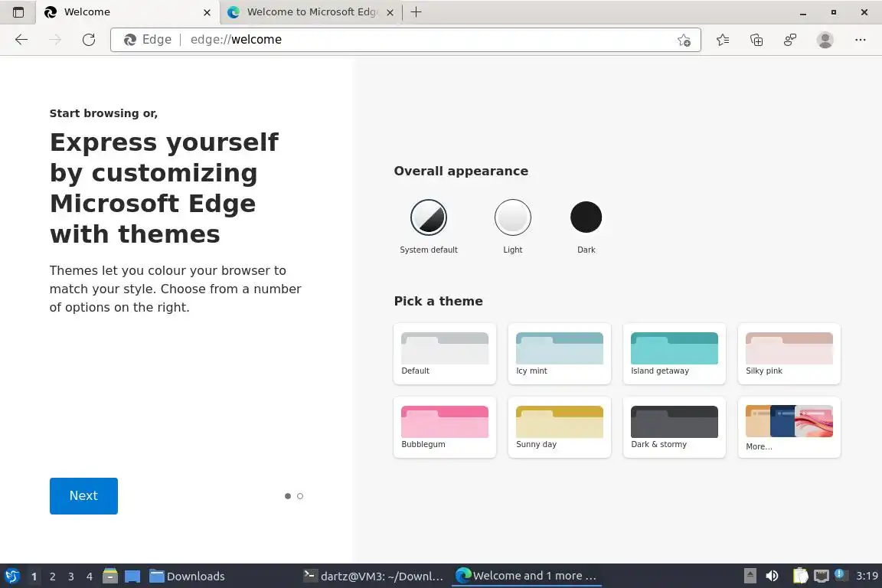The height and width of the screenshot is (588, 882).
Task: Select Light appearance
Action: pos(512,217)
